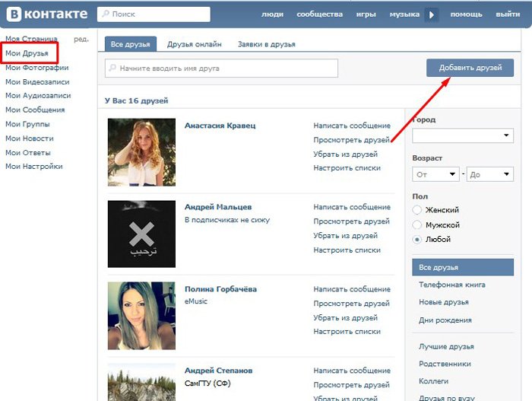
Task: Open Андрей Мальцев avatar thumbnail
Action: tap(141, 234)
